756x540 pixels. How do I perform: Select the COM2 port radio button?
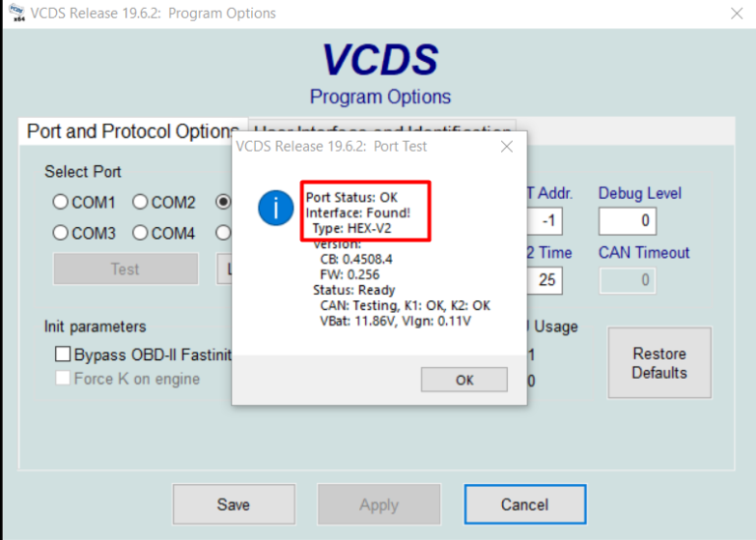click(141, 202)
